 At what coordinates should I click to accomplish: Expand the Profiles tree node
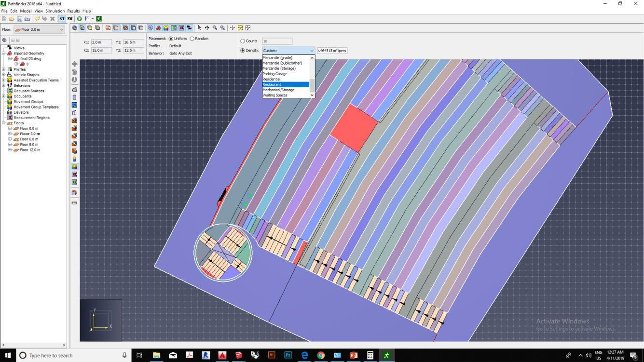pyautogui.click(x=4, y=69)
